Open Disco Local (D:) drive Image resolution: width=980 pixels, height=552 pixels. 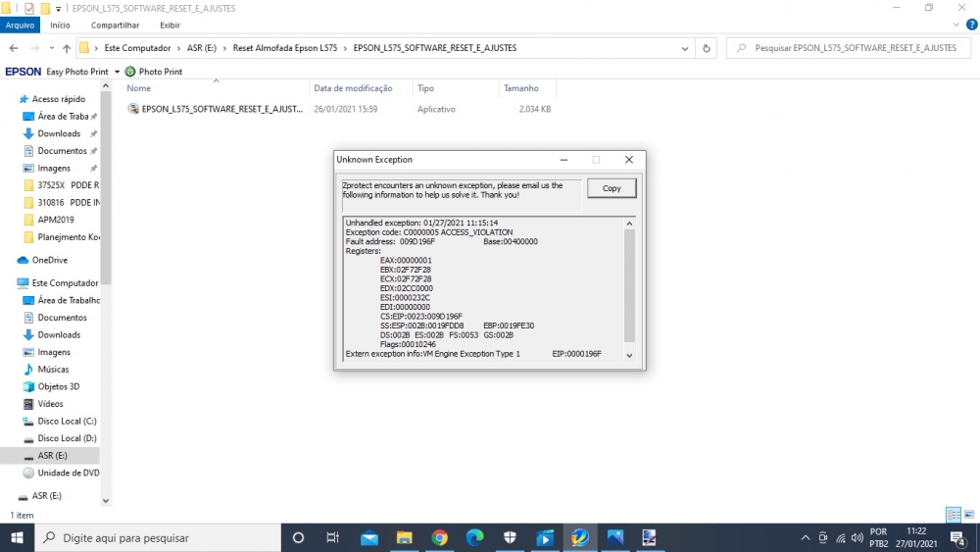pos(67,438)
